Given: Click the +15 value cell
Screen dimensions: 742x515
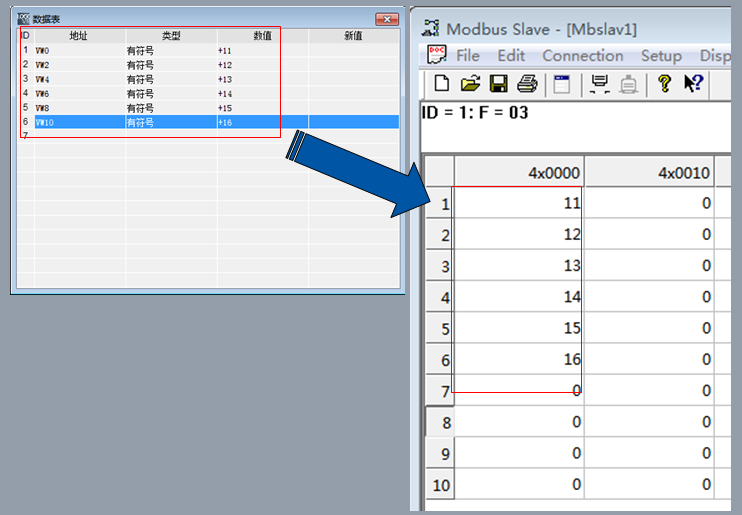Looking at the screenshot, I should (263, 108).
